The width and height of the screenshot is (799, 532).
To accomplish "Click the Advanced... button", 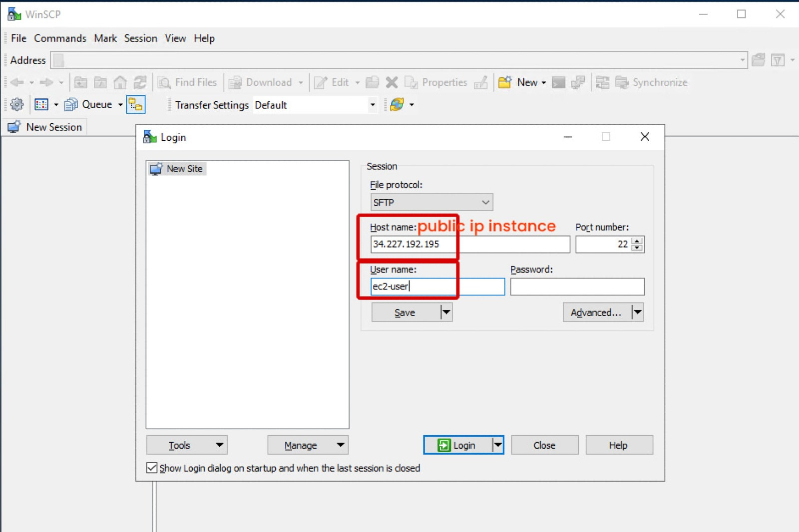I will pos(597,312).
